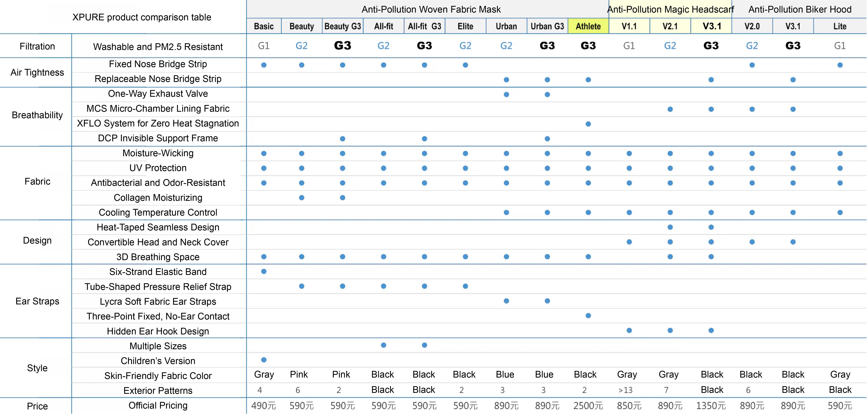
Task: Click Athlete's XFLO System dot
Action: coord(588,124)
